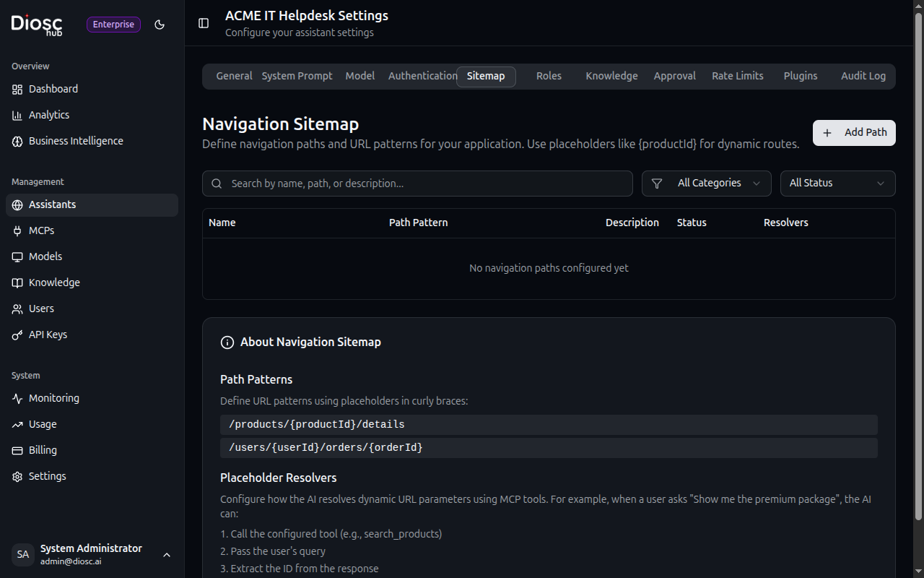Click the Business Intelligence globe icon
The height and width of the screenshot is (578, 924).
[x=17, y=141]
